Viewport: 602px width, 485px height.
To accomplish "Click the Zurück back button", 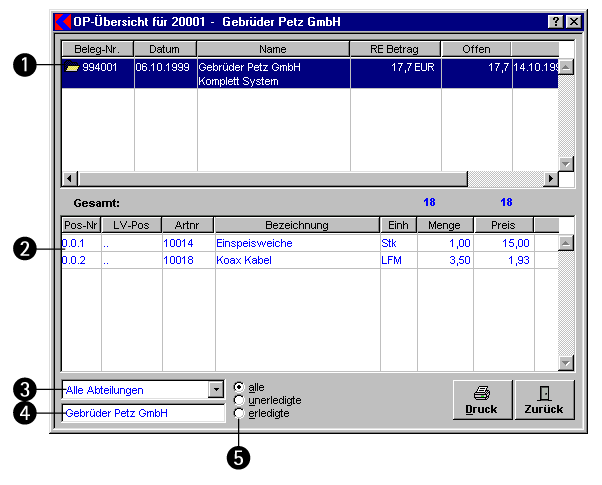I will pos(544,399).
